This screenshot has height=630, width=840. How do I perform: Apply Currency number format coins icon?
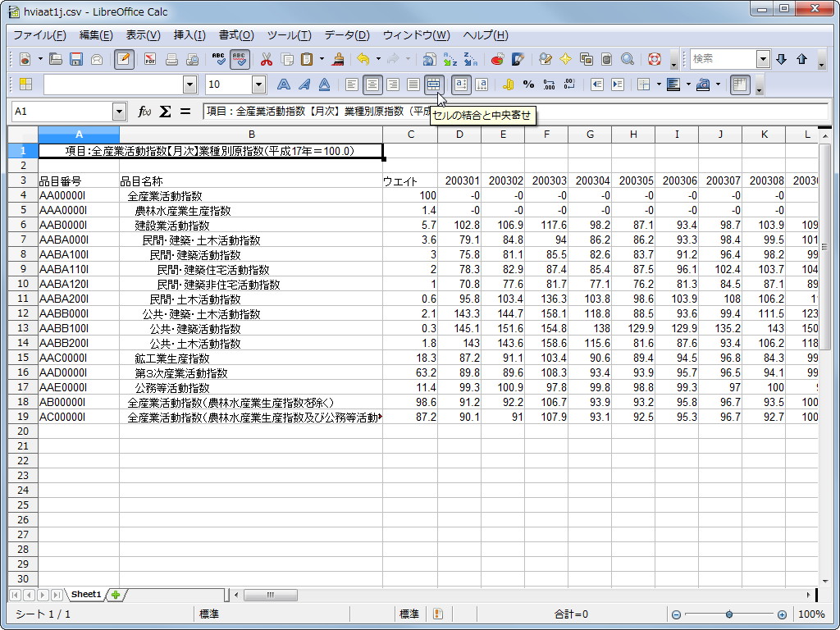pos(509,84)
